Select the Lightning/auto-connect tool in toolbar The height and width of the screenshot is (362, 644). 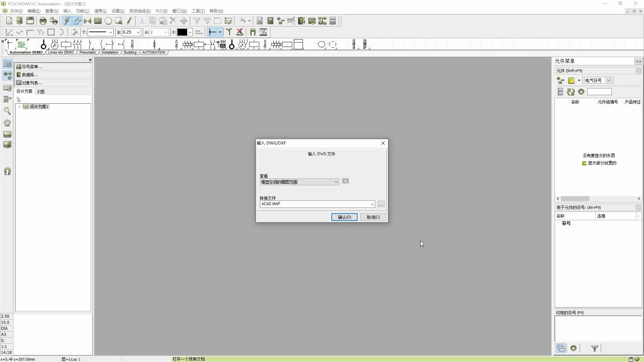click(x=67, y=21)
